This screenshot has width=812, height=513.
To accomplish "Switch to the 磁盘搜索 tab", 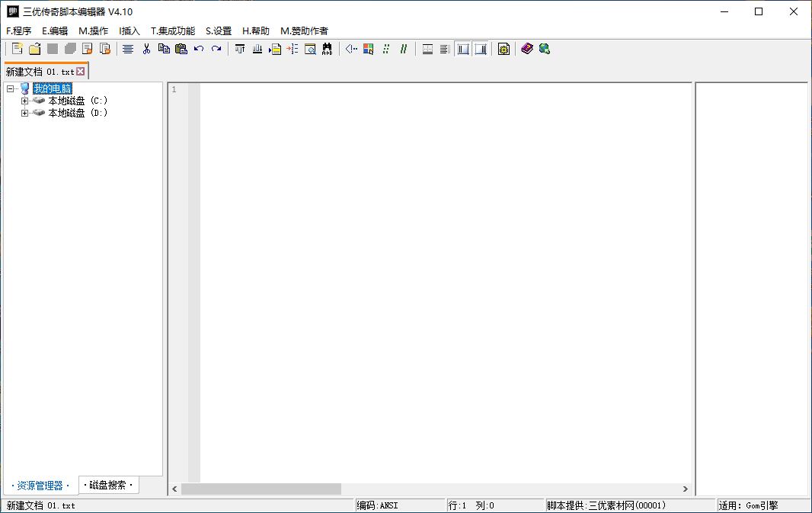I will (x=109, y=485).
